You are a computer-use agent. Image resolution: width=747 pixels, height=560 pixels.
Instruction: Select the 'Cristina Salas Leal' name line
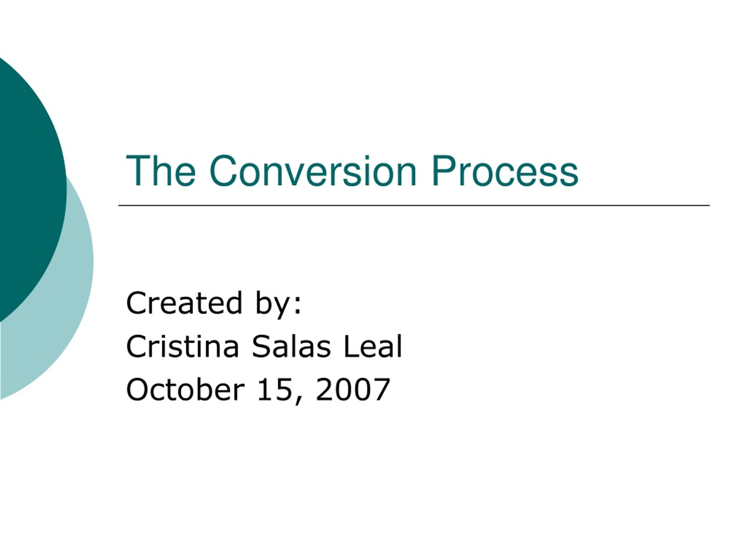tap(264, 346)
